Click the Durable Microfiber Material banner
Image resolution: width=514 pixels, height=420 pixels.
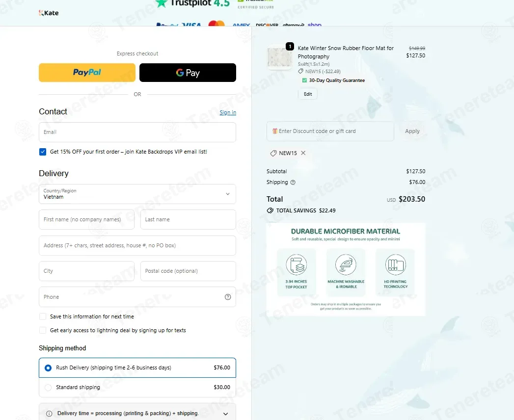click(x=346, y=269)
